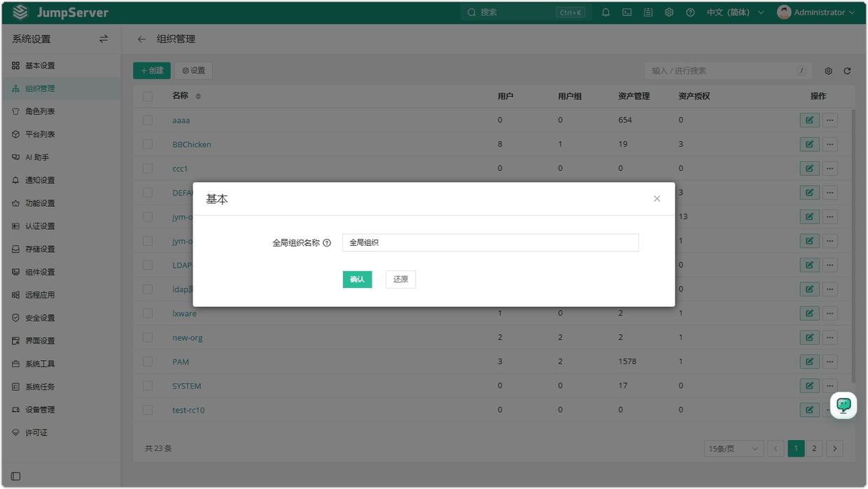Click the 还原 reset button

coord(400,280)
